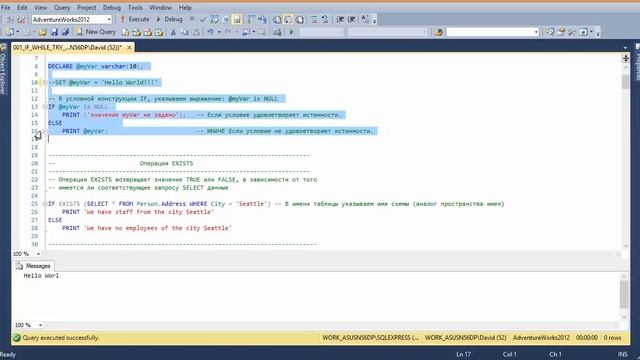This screenshot has width=640, height=360.
Task: Select the highlighted Results to Grid icon
Action: tap(288, 19)
